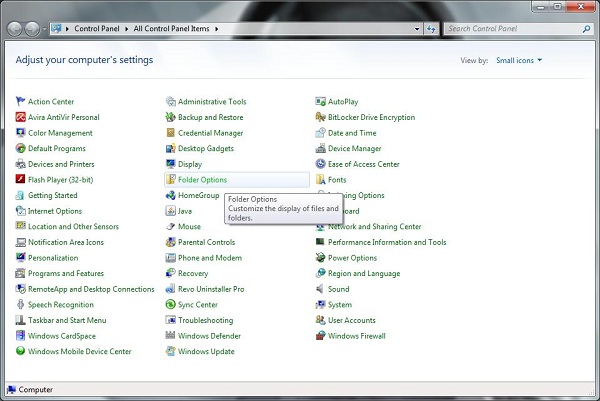The width and height of the screenshot is (600, 401).
Task: Open the Windows Defender icon
Action: tap(170, 336)
